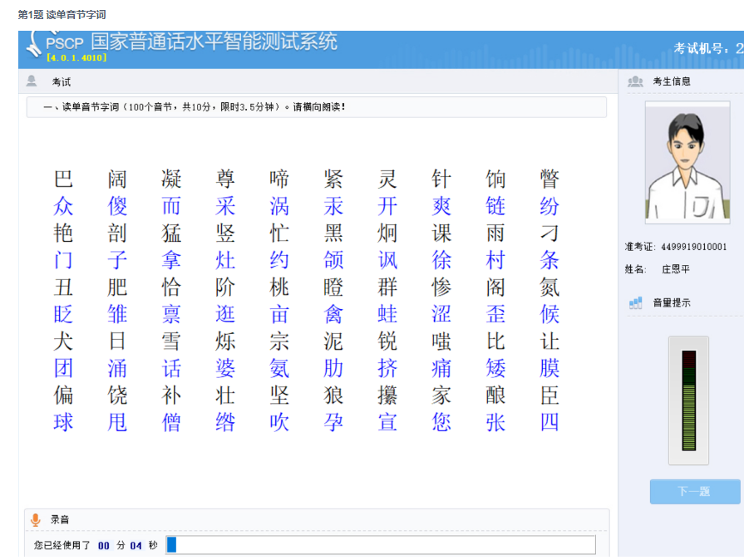The image size is (744, 560).
Task: Click the 考生信息 panel header label
Action: pyautogui.click(x=672, y=81)
